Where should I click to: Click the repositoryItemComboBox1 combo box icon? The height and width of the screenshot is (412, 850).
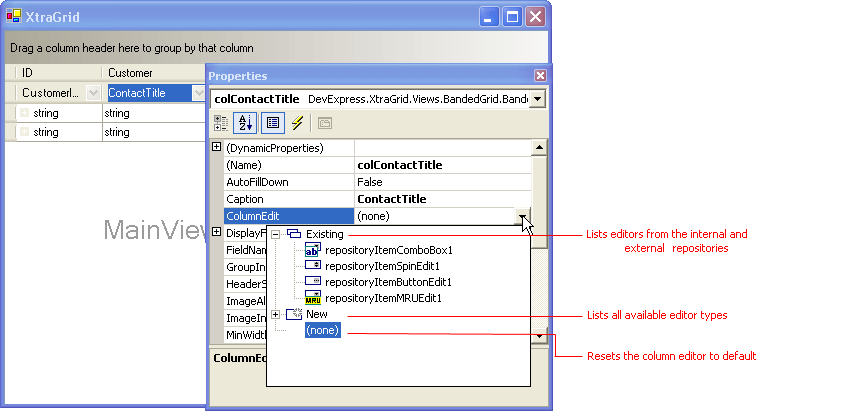pos(313,250)
